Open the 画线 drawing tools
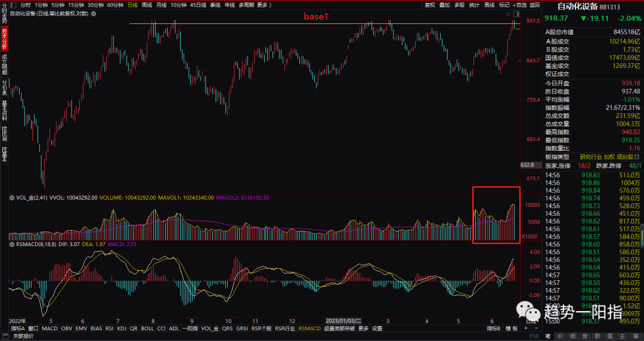Screen dimensions: 644x341 click(490, 5)
